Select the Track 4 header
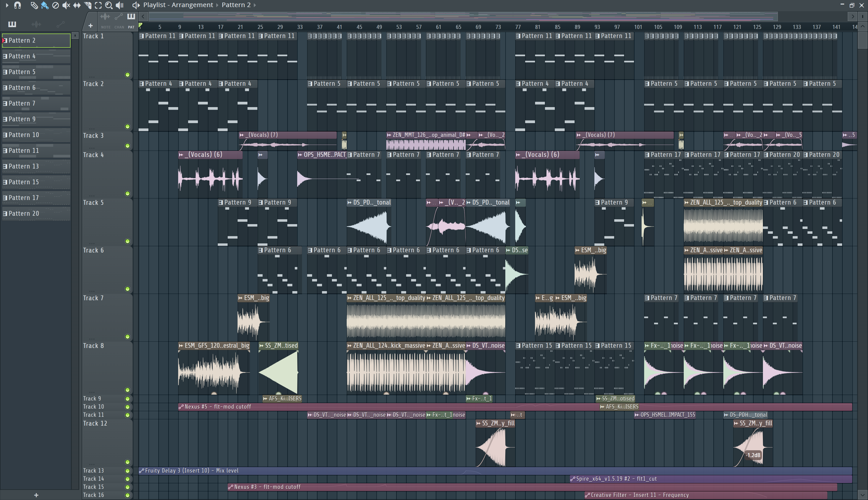 click(x=107, y=174)
